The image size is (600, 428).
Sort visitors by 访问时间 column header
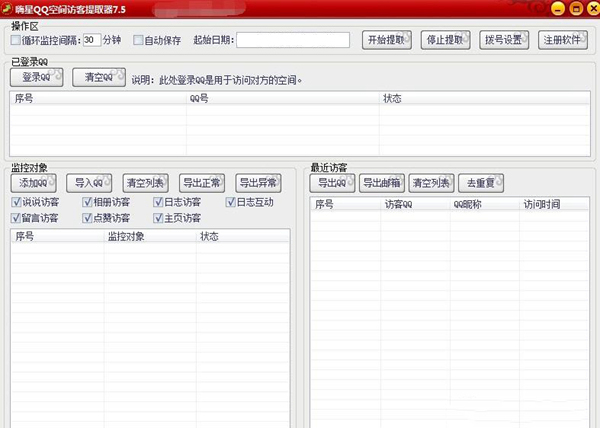(542, 204)
